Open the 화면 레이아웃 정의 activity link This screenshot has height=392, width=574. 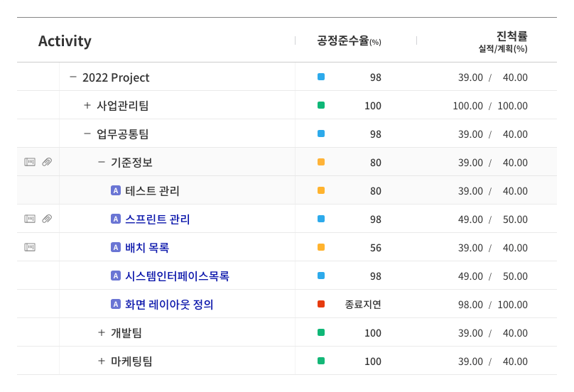coord(169,305)
